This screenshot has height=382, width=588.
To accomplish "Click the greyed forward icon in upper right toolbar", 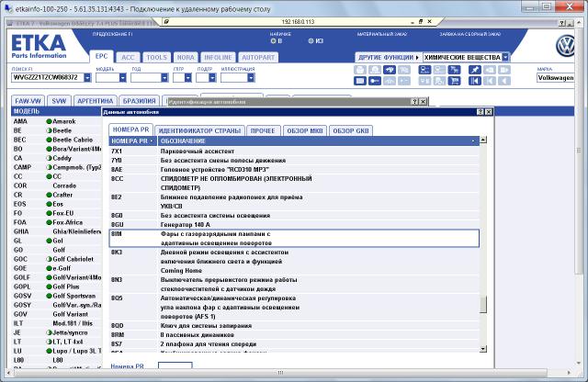I will [504, 70].
